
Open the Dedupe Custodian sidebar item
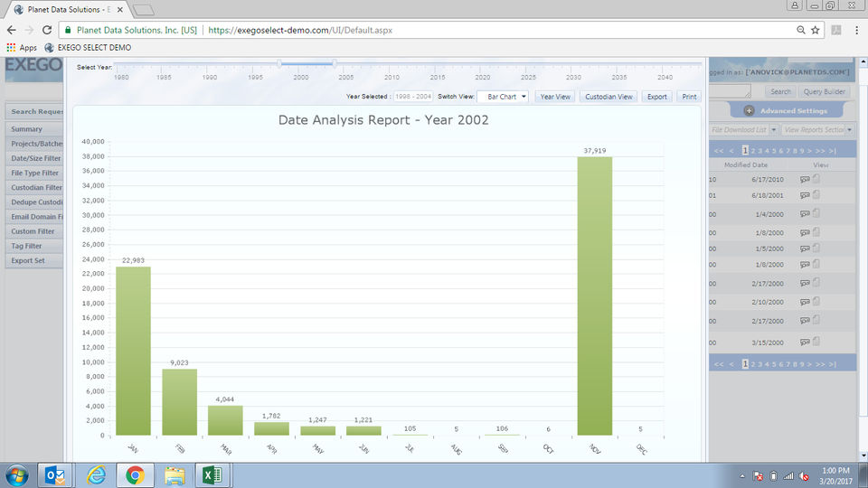[x=34, y=202]
